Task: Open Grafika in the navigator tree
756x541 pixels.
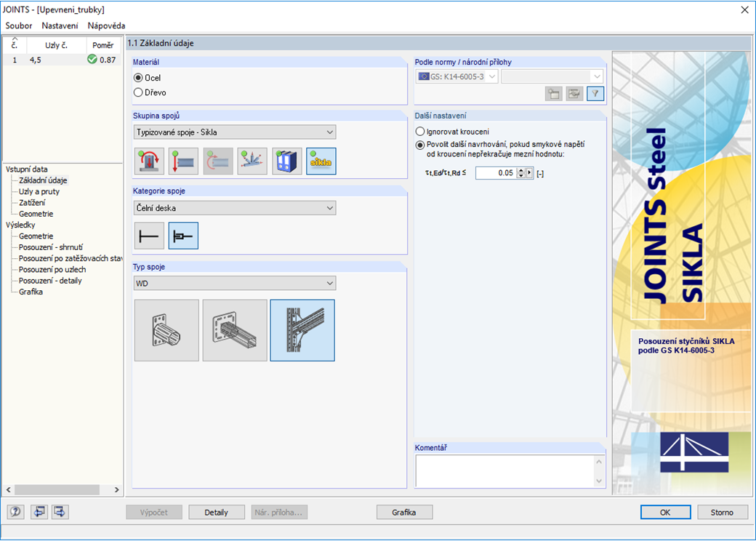Action: pyautogui.click(x=31, y=292)
